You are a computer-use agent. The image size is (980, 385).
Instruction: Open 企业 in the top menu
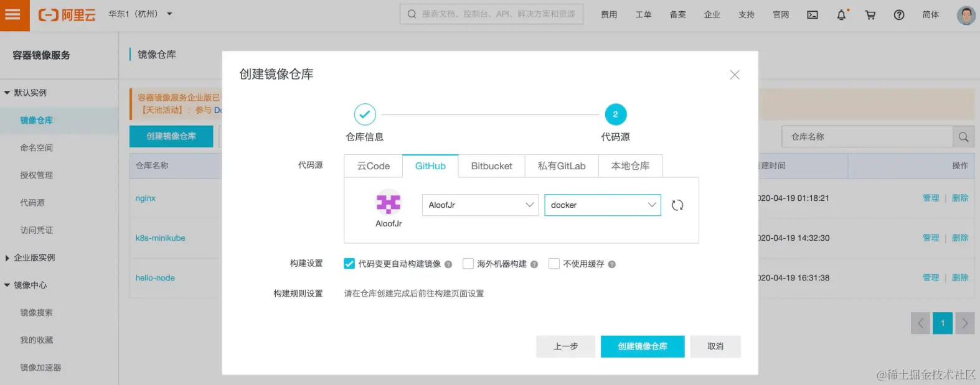coord(712,14)
